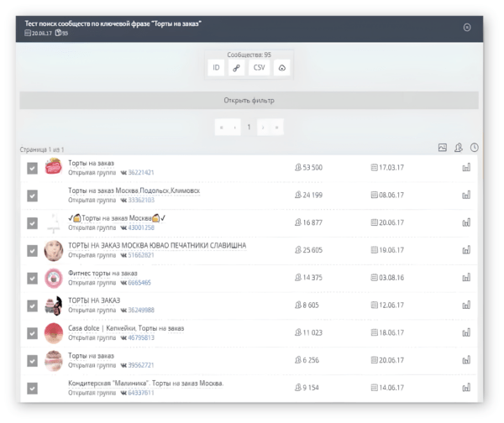Open title Кондитерская "Малинка". Торты на заказ Москва
Viewport: 504px width, 423px height.
(x=146, y=384)
